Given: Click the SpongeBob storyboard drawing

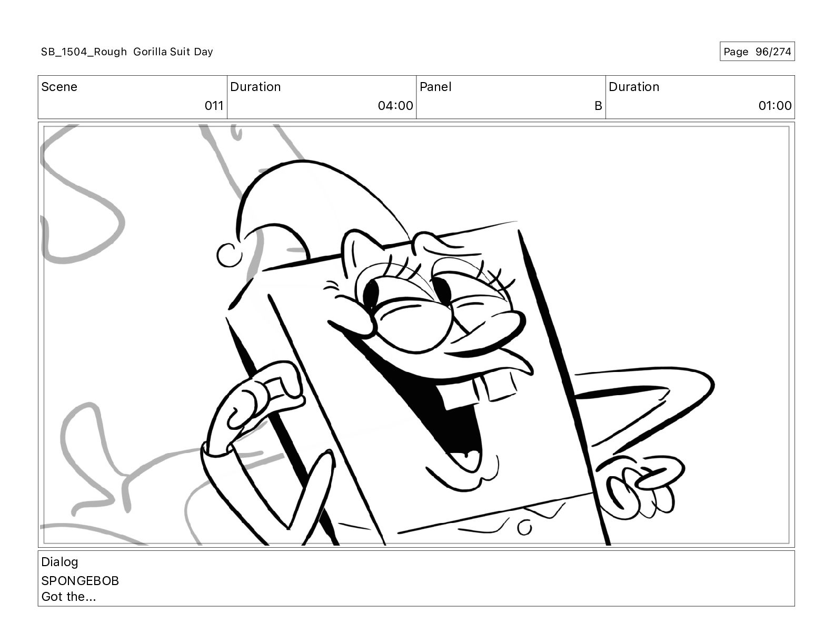Looking at the screenshot, I should point(416,335).
